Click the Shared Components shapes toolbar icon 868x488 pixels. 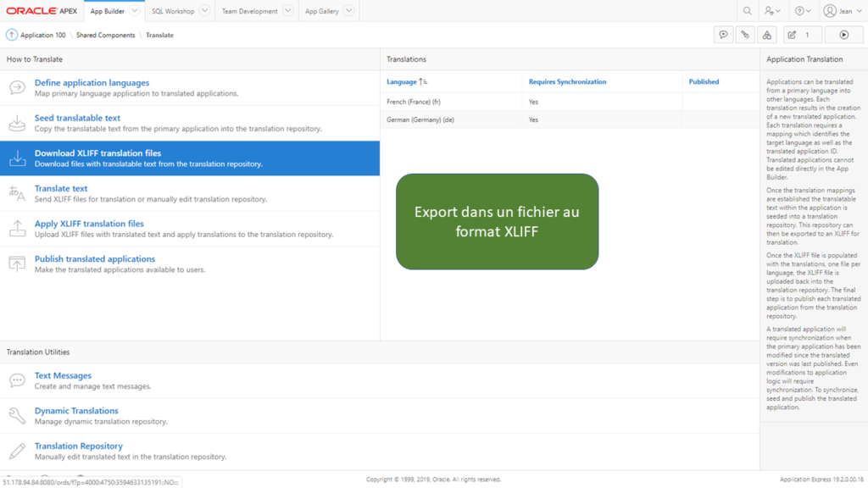point(766,35)
